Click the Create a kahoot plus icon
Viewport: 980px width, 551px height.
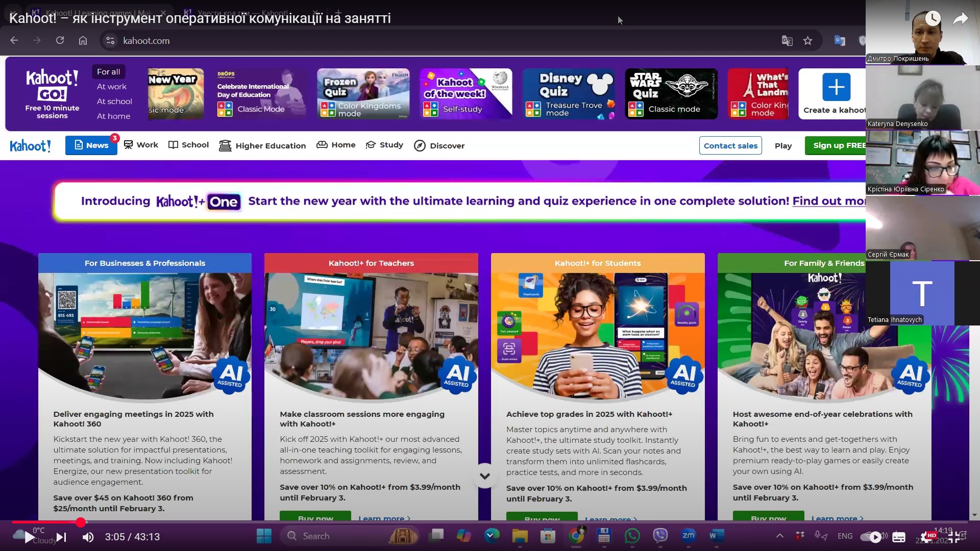[836, 87]
